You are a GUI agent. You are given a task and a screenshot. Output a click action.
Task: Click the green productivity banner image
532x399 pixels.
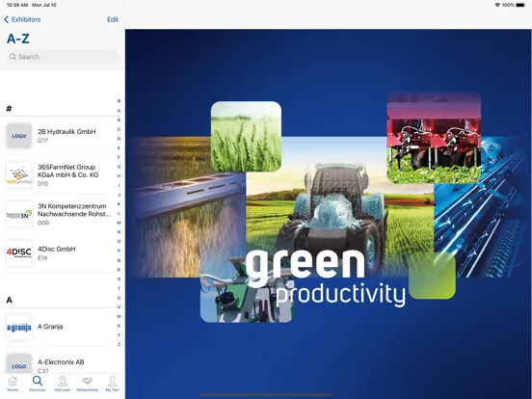click(x=329, y=214)
